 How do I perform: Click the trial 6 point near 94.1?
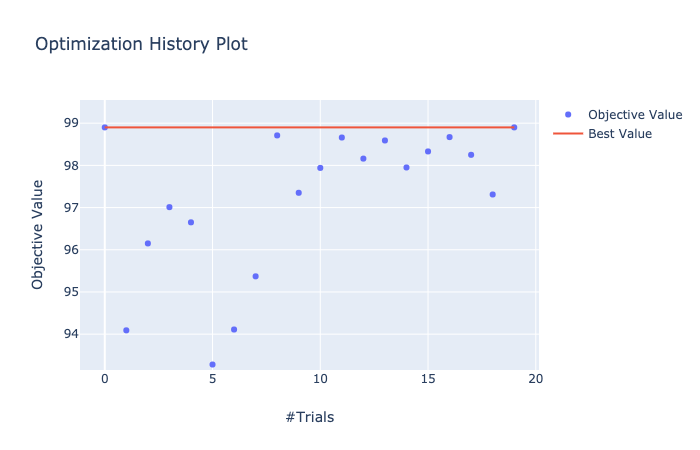(234, 329)
